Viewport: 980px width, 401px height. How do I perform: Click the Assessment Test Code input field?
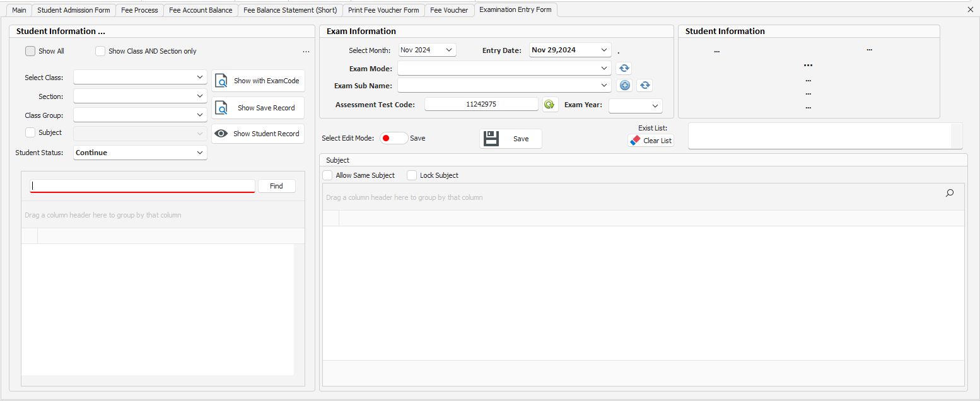(481, 104)
